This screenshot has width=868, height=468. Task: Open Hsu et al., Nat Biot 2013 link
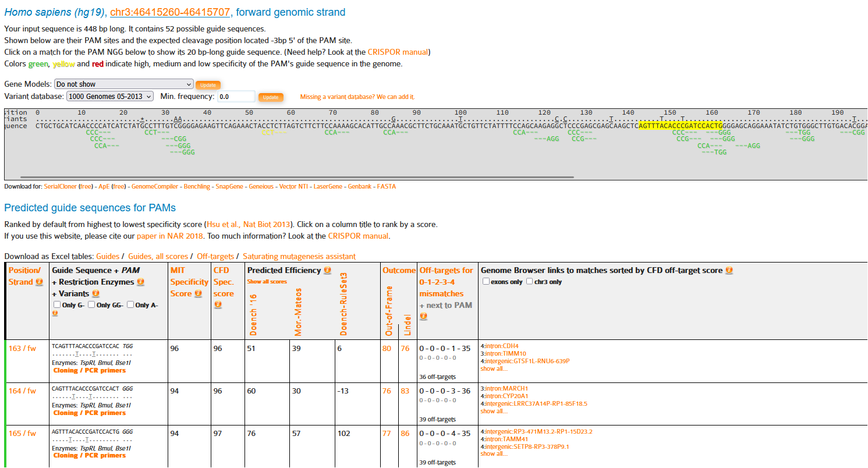[249, 224]
